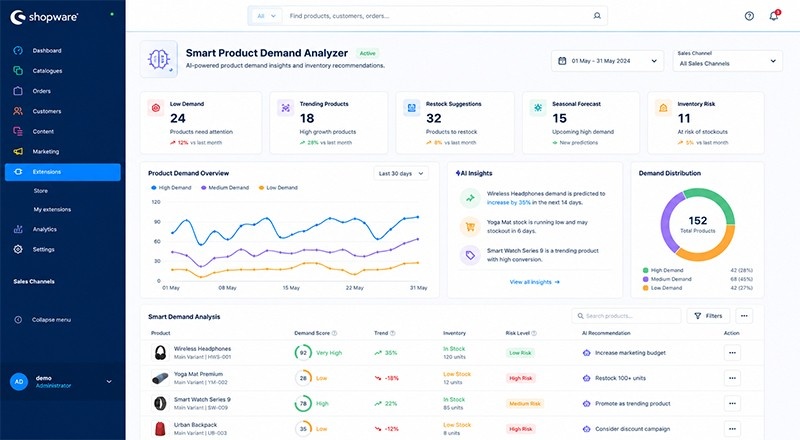Click the Trending Products card icon

(x=286, y=108)
